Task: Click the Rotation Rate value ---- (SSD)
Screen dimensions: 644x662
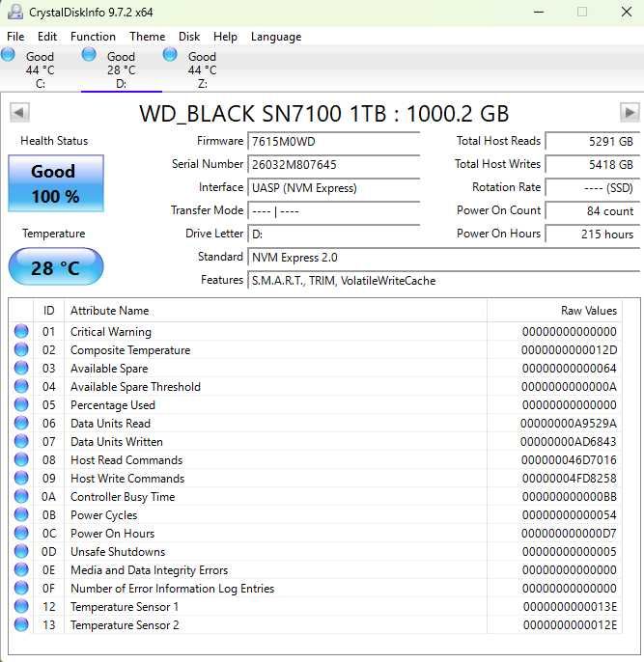Action: click(593, 188)
